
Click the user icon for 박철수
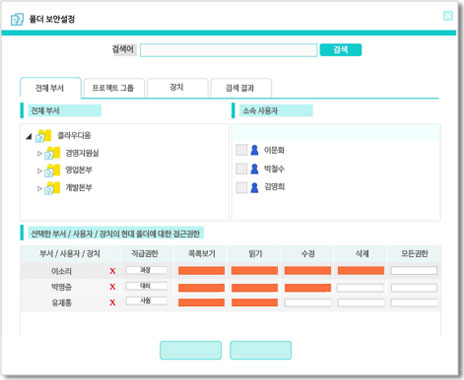tap(254, 169)
